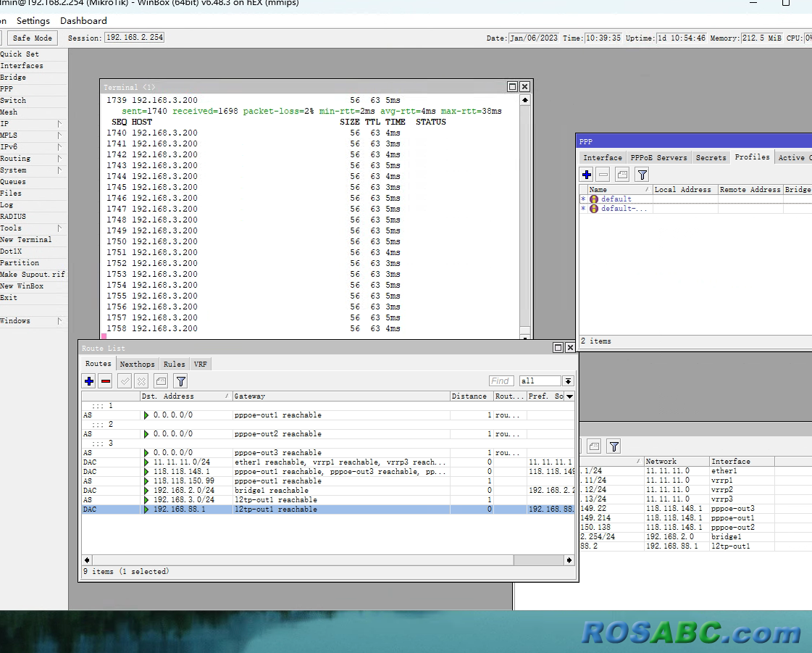Image resolution: width=812 pixels, height=653 pixels.
Task: Click the right arrow of Route List scrollbar
Action: tap(569, 560)
